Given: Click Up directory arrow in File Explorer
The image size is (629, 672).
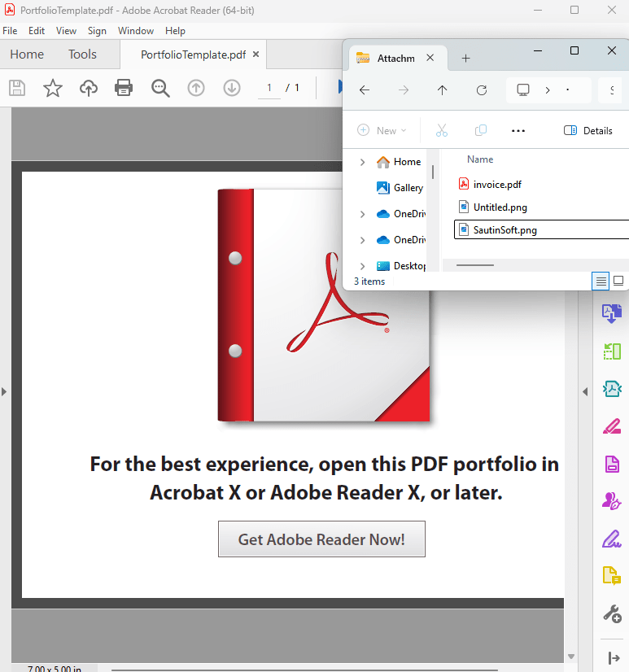Looking at the screenshot, I should click(x=442, y=90).
